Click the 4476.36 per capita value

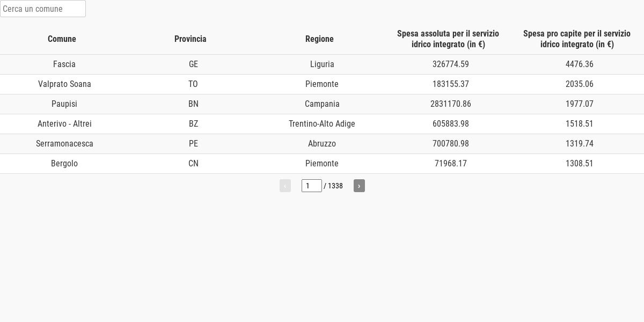tap(580, 64)
